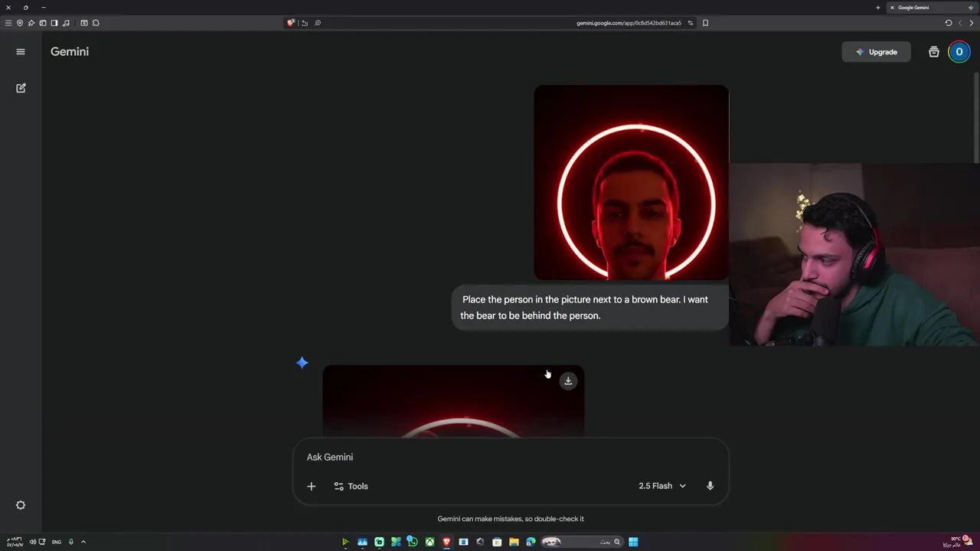980x551 pixels.
Task: Click the Gemini sparkle response icon
Action: click(x=302, y=363)
